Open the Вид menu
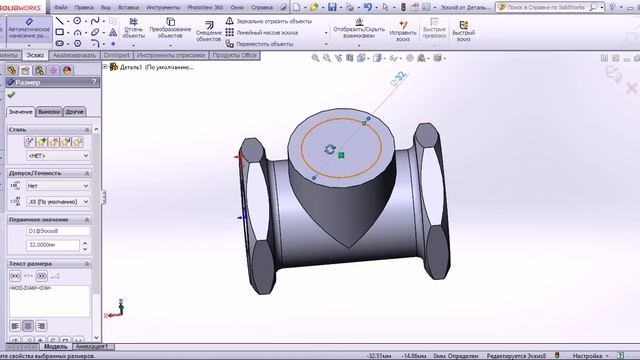 (106, 7)
